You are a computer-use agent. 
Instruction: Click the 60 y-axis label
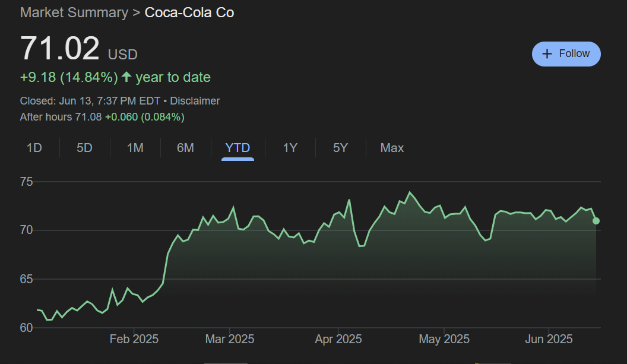click(x=26, y=328)
